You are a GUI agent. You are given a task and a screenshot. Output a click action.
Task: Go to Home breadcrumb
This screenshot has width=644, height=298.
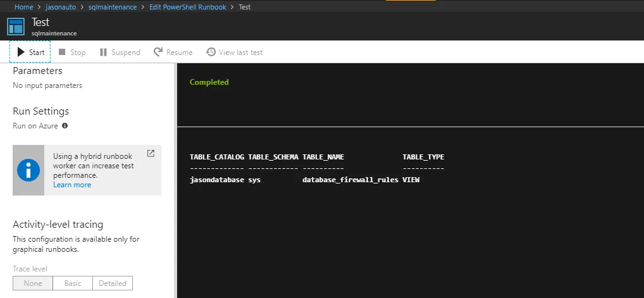[x=24, y=7]
